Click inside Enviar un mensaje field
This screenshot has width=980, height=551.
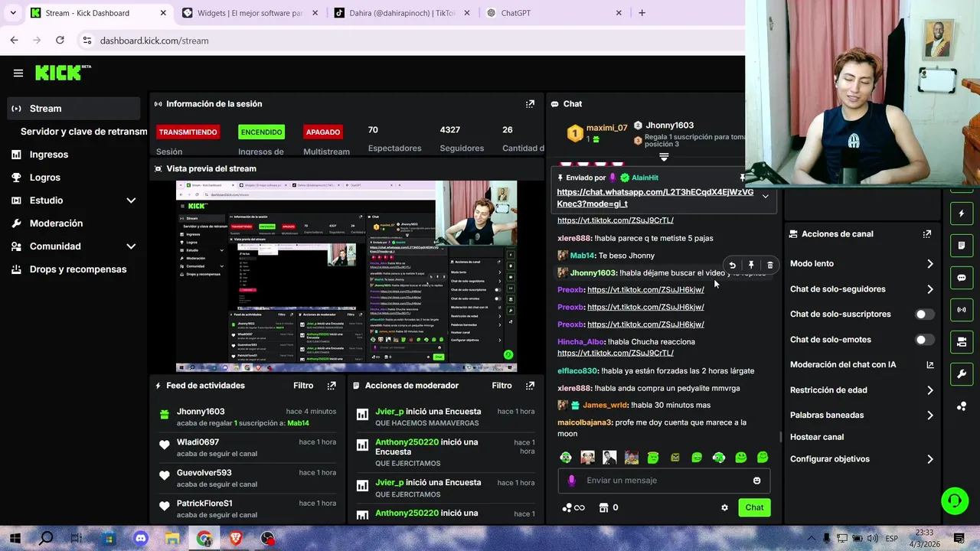tap(663, 481)
